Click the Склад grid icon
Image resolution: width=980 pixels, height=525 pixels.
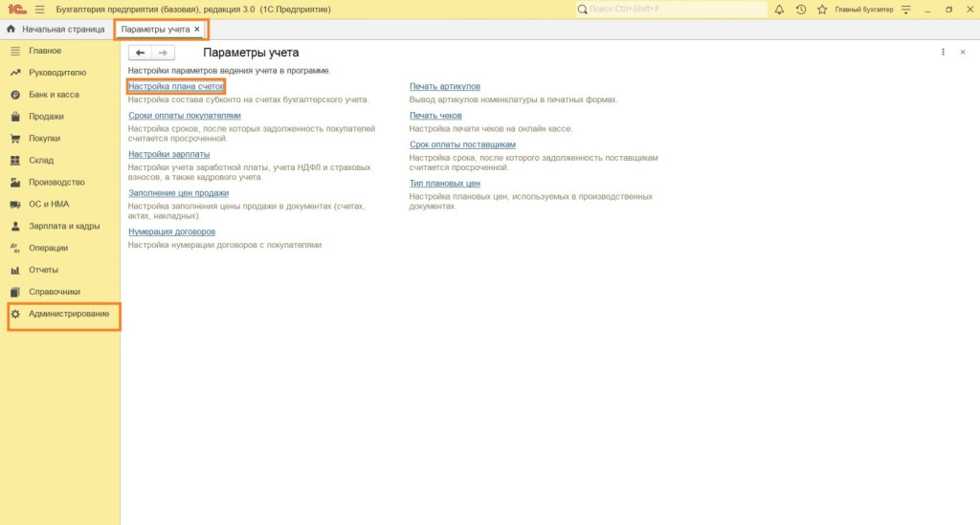(x=15, y=161)
